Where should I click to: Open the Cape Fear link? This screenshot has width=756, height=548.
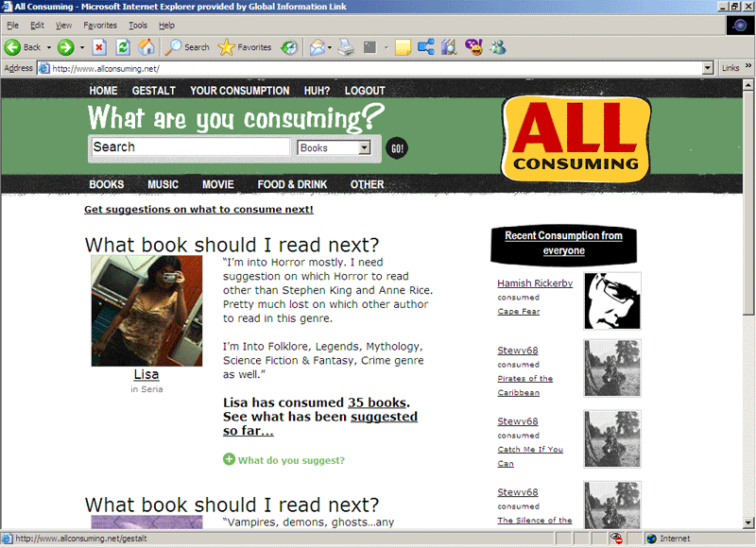(x=518, y=312)
